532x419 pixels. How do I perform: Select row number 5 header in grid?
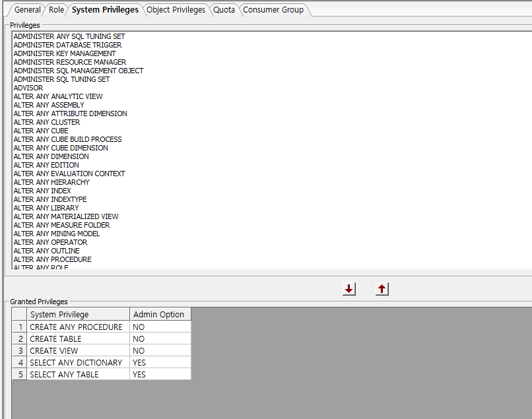point(20,375)
